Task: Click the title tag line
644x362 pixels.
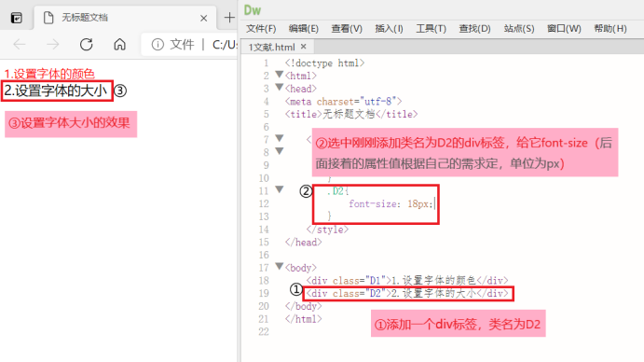Action: [x=351, y=114]
